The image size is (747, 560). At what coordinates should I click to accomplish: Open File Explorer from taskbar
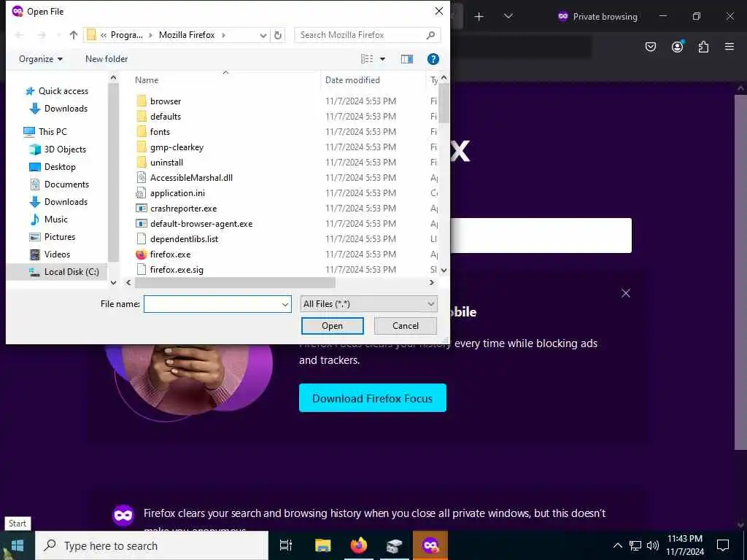coord(322,545)
